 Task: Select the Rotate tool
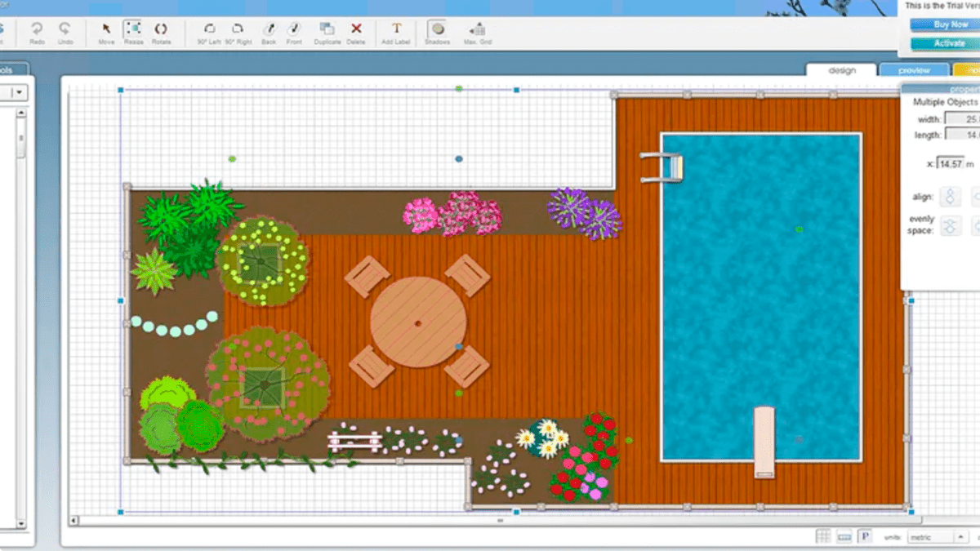(x=161, y=32)
